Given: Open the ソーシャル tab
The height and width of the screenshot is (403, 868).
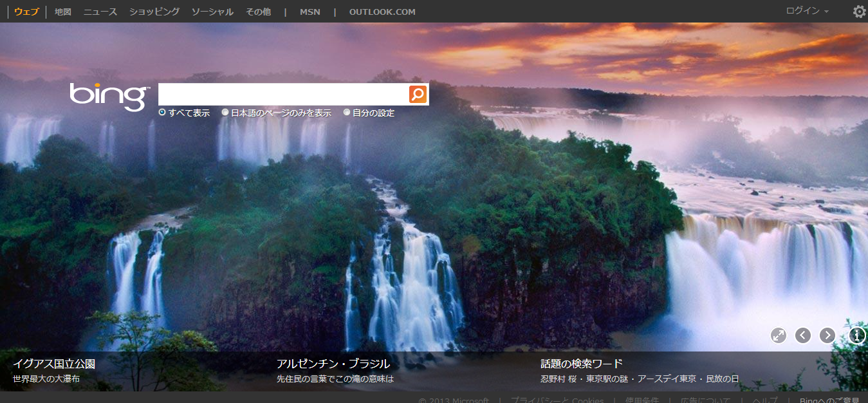Looking at the screenshot, I should [x=212, y=12].
